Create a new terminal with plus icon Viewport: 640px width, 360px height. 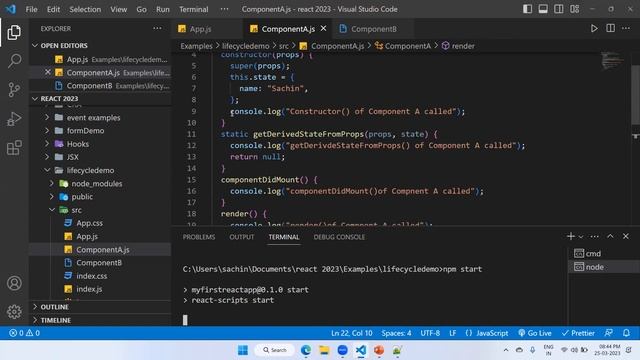coord(571,236)
